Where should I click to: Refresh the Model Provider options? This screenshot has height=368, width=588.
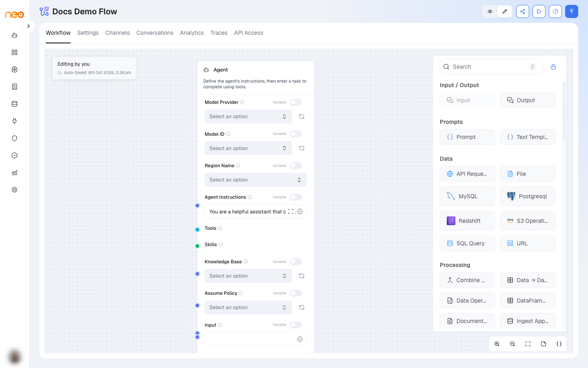click(x=302, y=117)
